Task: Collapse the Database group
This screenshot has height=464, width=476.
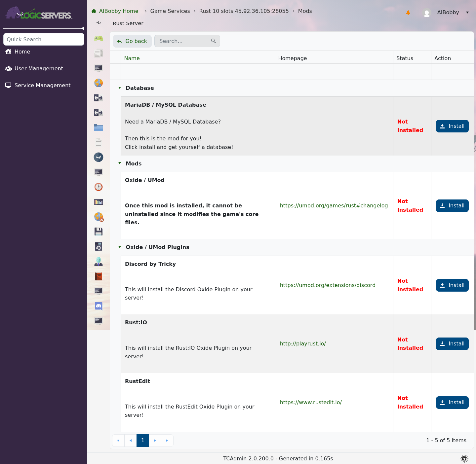Action: point(120,88)
